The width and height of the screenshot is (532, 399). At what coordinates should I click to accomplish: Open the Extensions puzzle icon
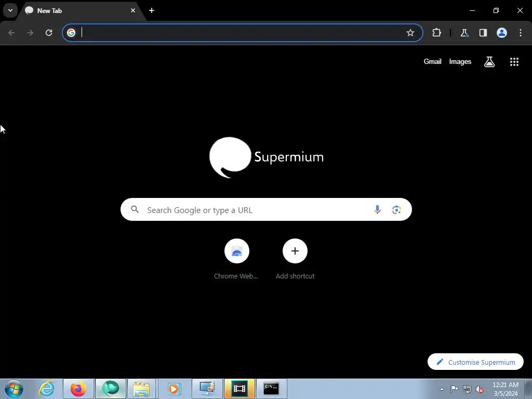coord(436,33)
